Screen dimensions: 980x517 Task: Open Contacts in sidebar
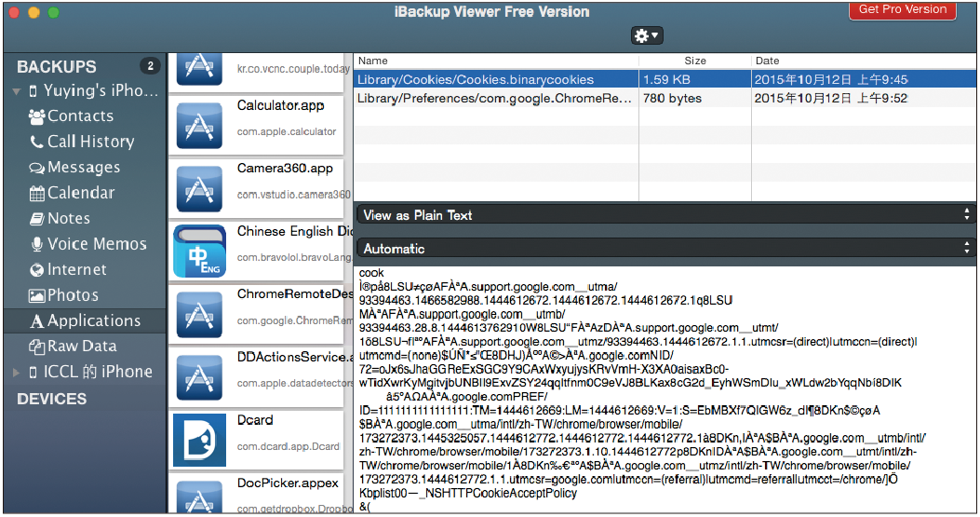click(72, 116)
